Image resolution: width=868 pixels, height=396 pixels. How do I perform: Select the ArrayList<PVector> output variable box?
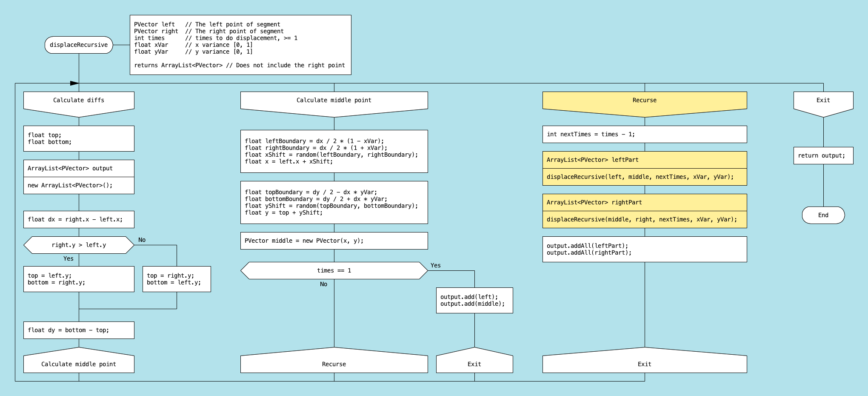[79, 169]
